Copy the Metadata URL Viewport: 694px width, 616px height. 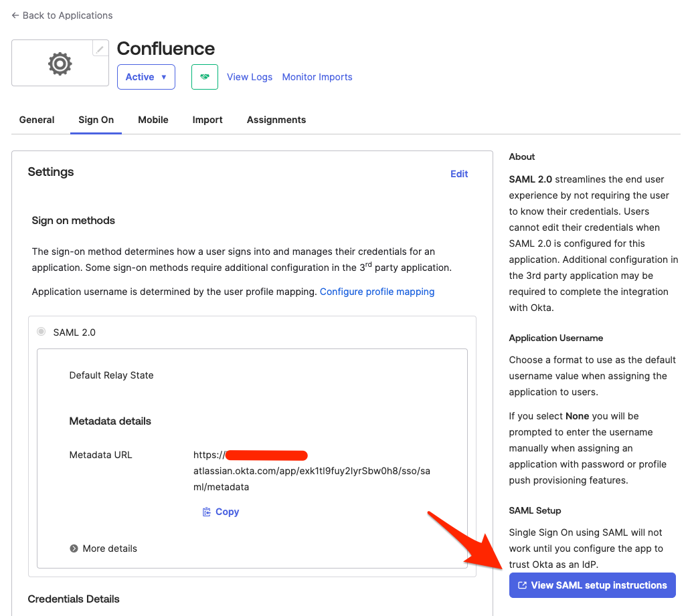coord(221,512)
